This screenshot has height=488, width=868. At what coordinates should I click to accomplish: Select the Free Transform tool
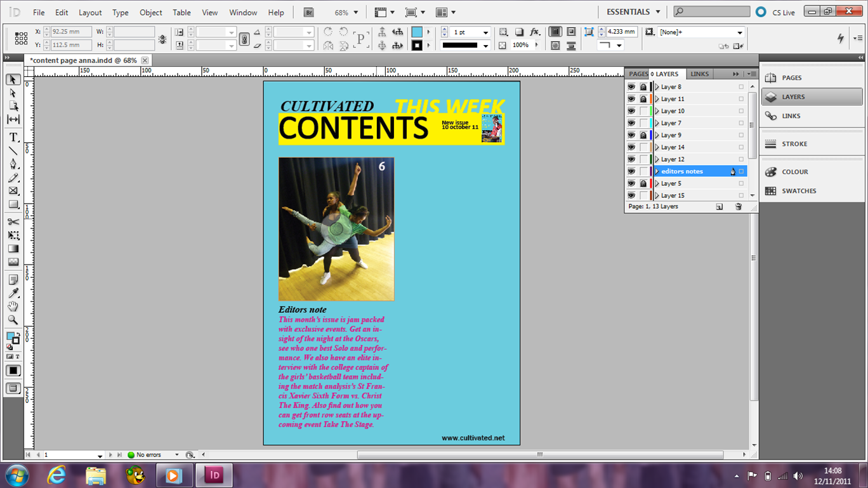coord(13,235)
